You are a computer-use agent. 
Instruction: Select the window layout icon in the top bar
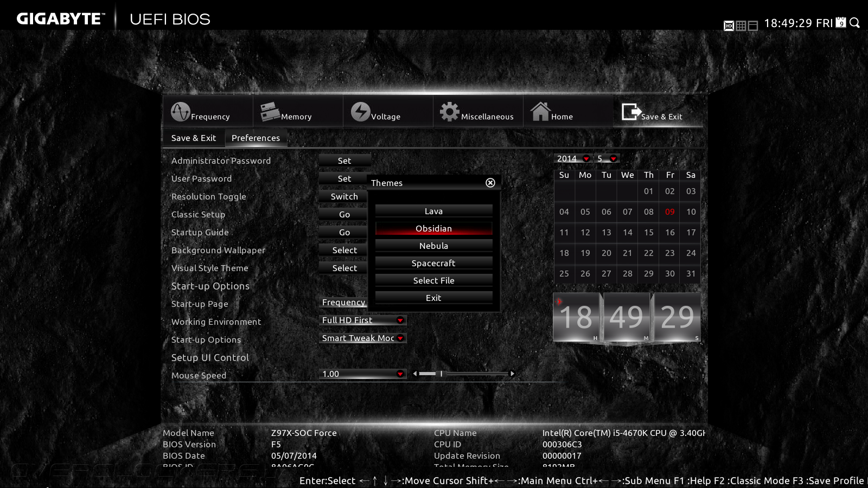click(x=752, y=25)
